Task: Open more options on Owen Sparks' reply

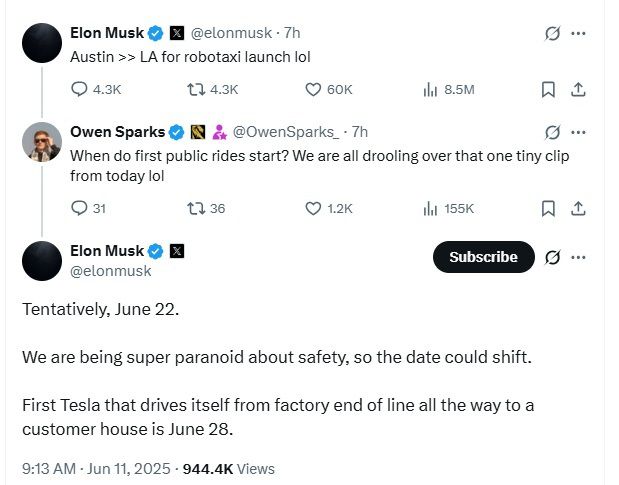Action: point(578,132)
